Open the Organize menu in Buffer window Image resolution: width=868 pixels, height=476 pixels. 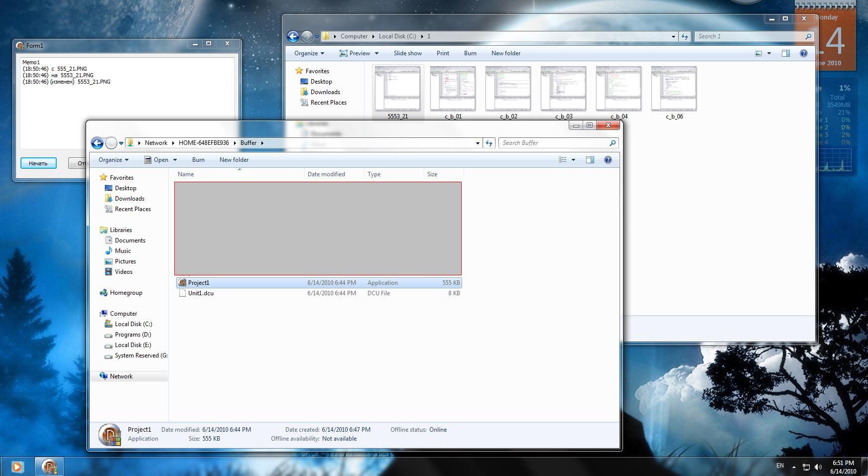coord(113,160)
